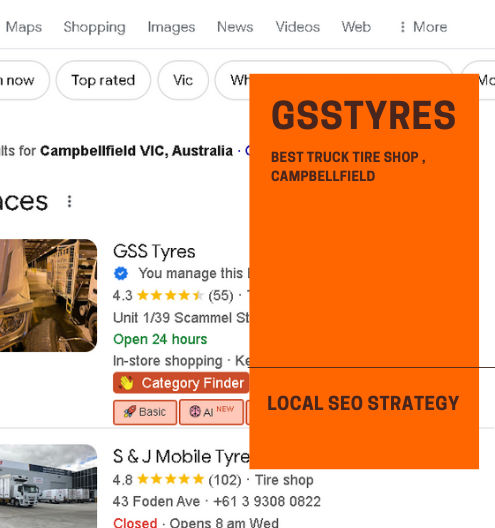Open the Web results tab
This screenshot has width=495, height=528.
pyautogui.click(x=356, y=27)
